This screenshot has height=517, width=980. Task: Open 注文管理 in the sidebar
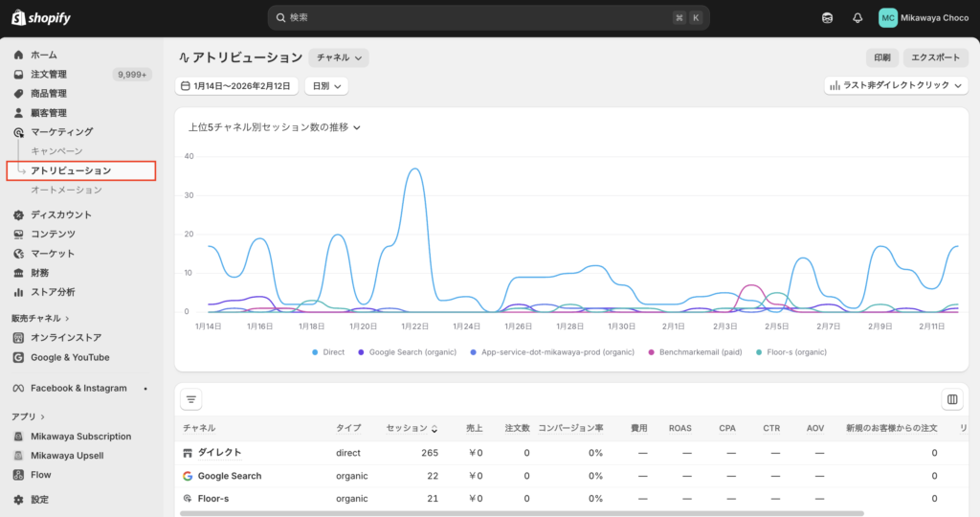pyautogui.click(x=49, y=75)
